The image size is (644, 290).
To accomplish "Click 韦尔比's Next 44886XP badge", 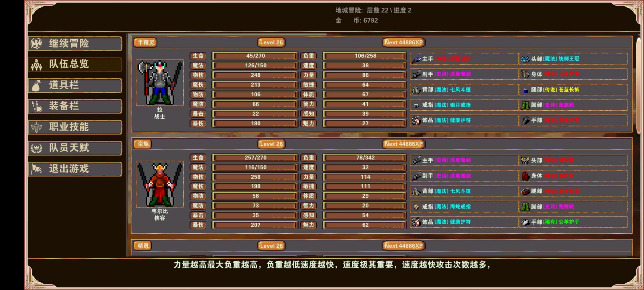I will [404, 144].
